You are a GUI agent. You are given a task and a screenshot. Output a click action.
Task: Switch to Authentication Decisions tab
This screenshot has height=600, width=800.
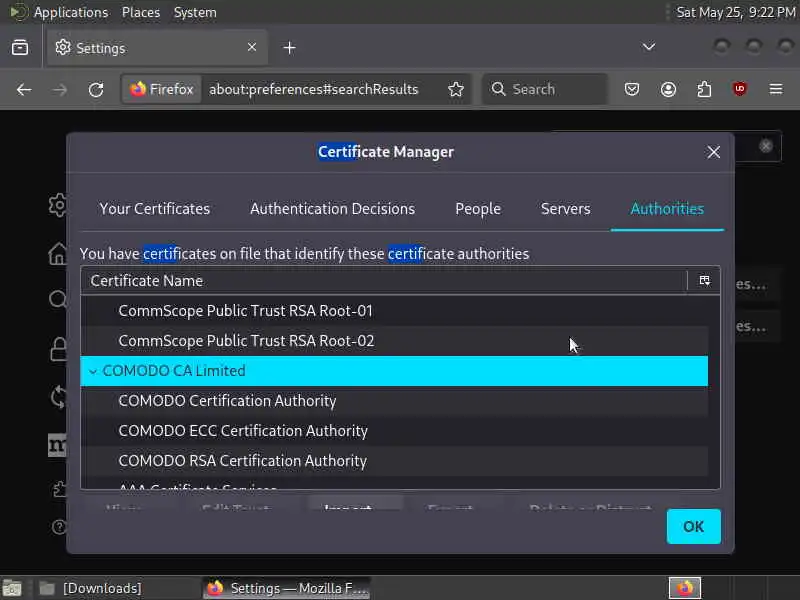[x=332, y=209]
